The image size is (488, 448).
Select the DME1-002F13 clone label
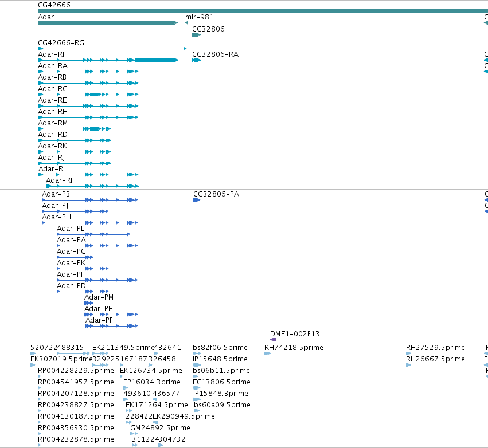coord(295,334)
